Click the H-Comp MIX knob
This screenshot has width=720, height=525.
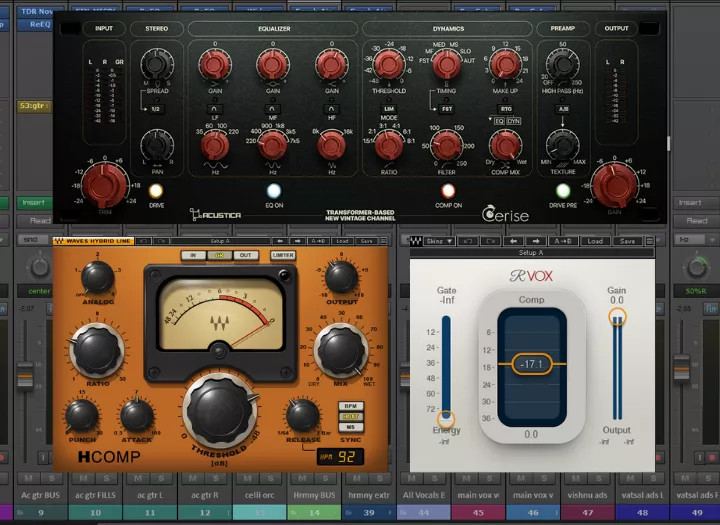[x=341, y=350]
